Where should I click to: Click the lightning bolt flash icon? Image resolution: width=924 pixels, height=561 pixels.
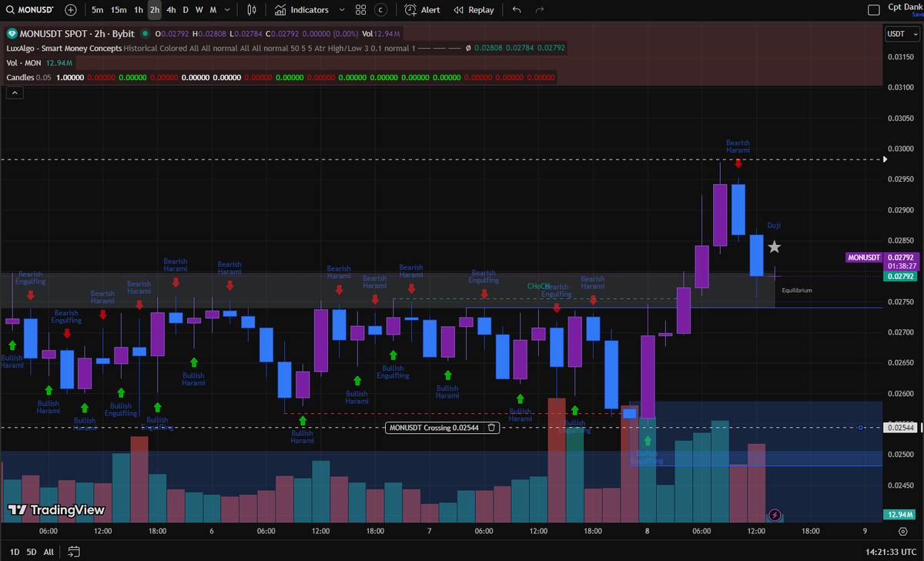pyautogui.click(x=775, y=514)
